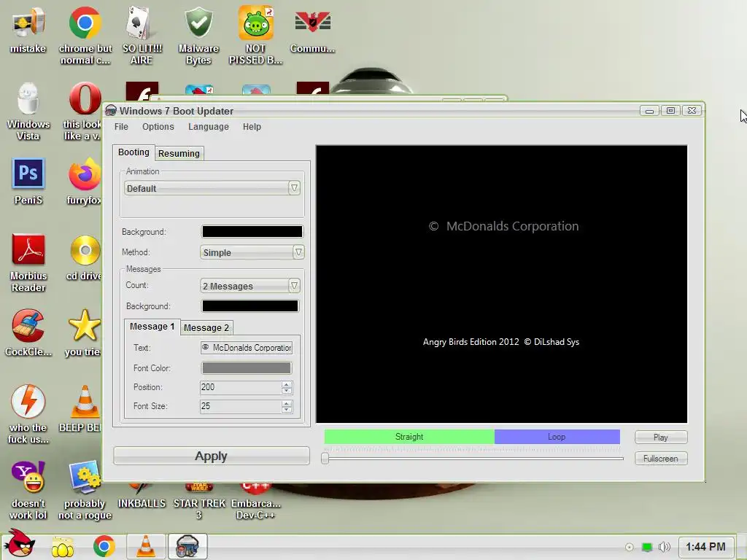Click the speaker volume tray icon
This screenshot has height=560, width=747.
point(664,547)
